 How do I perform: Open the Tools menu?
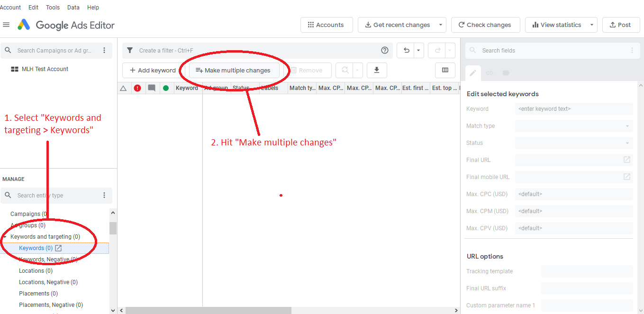coord(53,8)
